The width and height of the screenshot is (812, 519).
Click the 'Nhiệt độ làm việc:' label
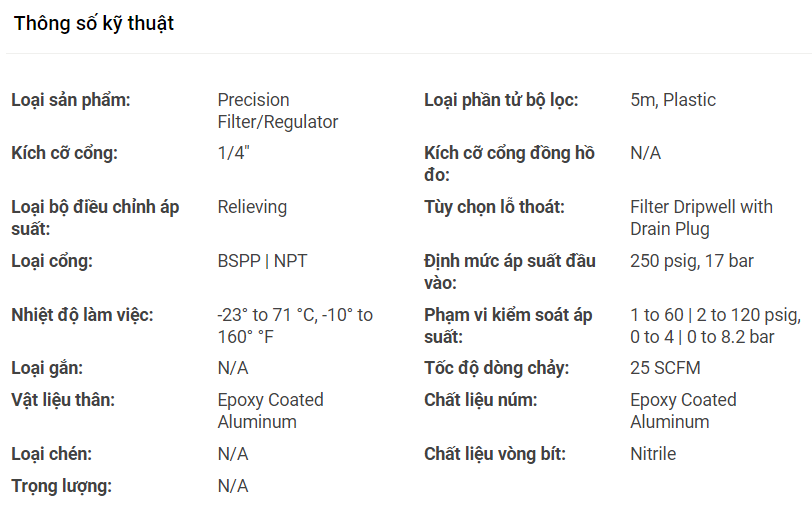point(82,315)
